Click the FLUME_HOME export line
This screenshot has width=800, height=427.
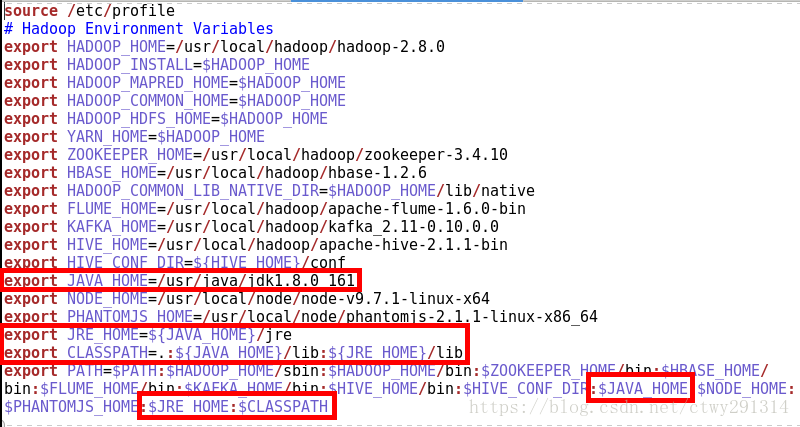click(265, 208)
